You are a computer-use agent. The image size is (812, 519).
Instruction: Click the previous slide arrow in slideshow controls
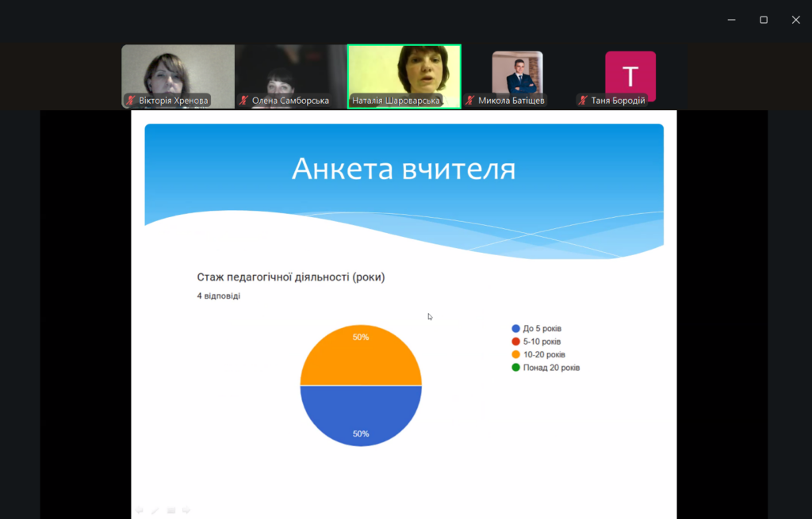[x=139, y=510]
